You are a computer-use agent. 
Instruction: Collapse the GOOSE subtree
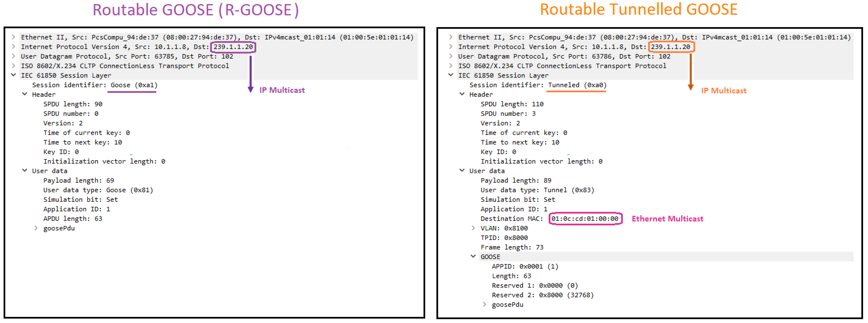coord(473,256)
